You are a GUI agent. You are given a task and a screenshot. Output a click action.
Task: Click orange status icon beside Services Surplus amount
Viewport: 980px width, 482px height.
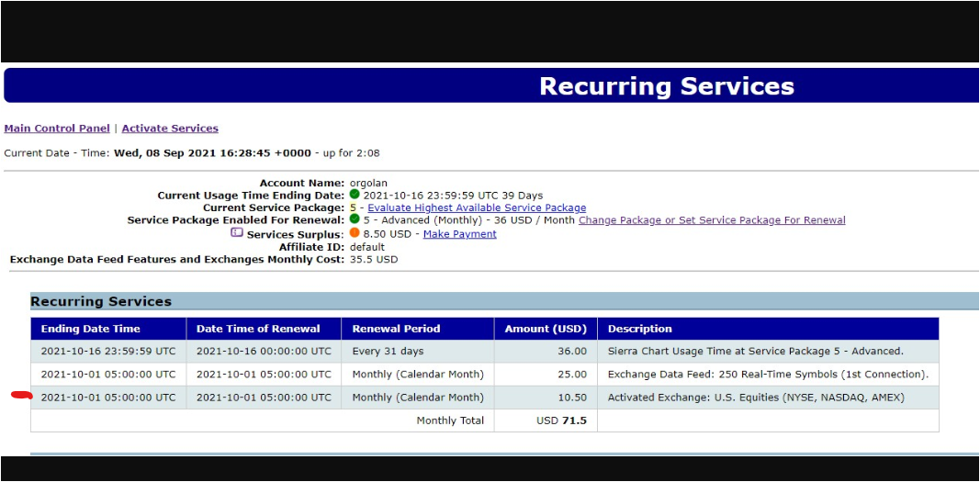click(355, 233)
